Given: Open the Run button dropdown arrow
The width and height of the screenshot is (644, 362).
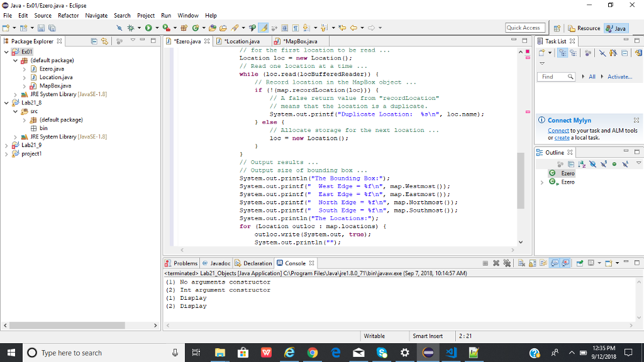Looking at the screenshot, I should 156,28.
